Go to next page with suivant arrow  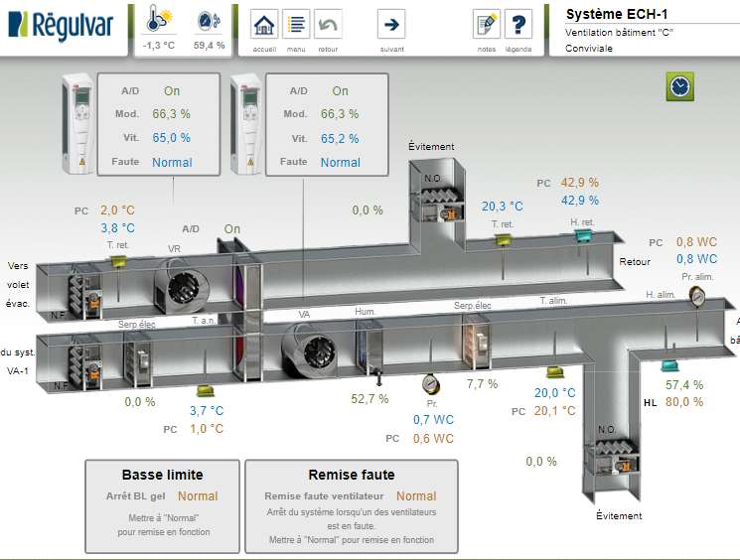click(x=391, y=25)
